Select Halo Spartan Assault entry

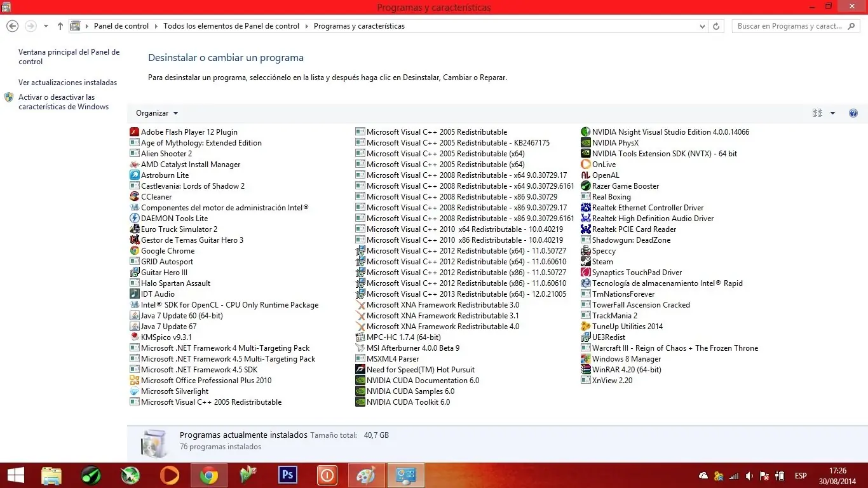(x=170, y=283)
